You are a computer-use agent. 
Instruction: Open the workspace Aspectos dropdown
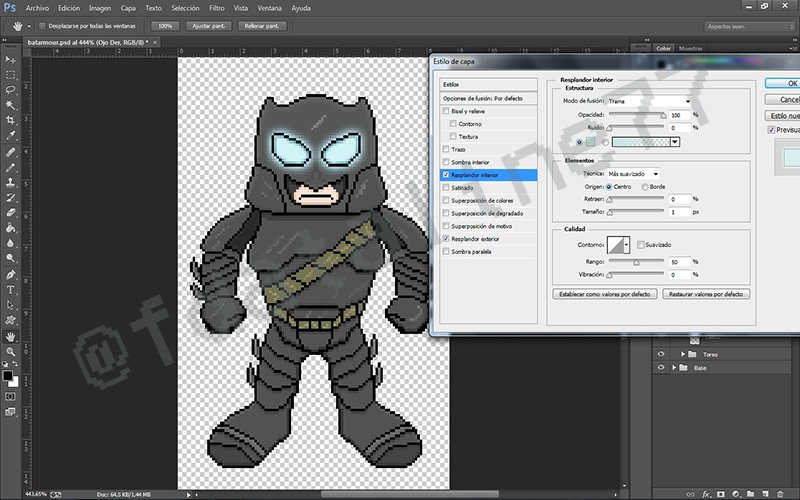(x=749, y=26)
